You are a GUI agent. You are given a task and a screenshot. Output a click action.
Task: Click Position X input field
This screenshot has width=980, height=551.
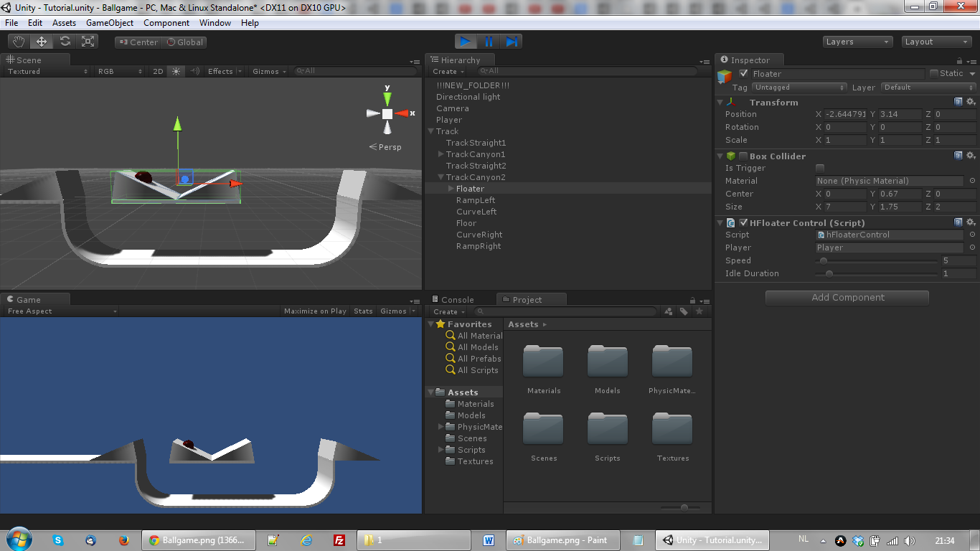pos(845,114)
